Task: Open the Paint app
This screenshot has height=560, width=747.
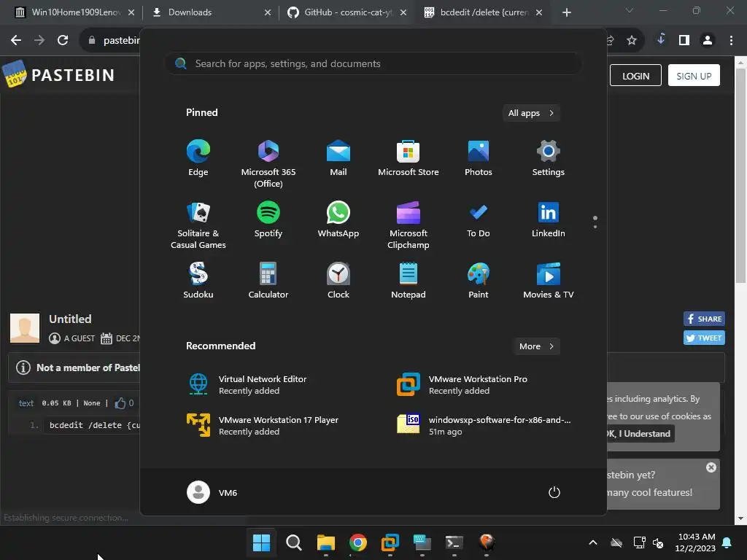Action: pyautogui.click(x=479, y=281)
